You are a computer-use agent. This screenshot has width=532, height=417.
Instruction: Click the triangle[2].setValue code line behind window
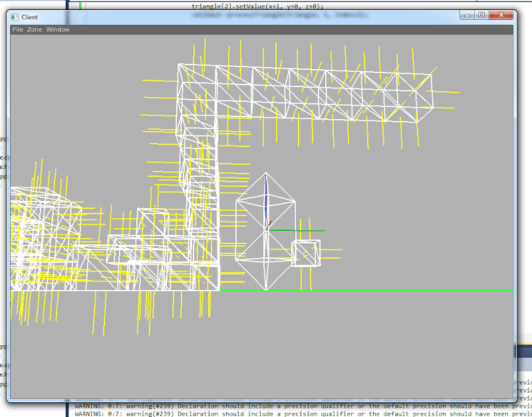tap(257, 5)
